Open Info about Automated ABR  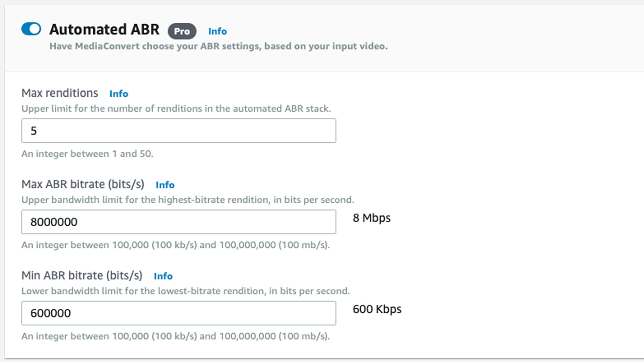[x=217, y=31]
